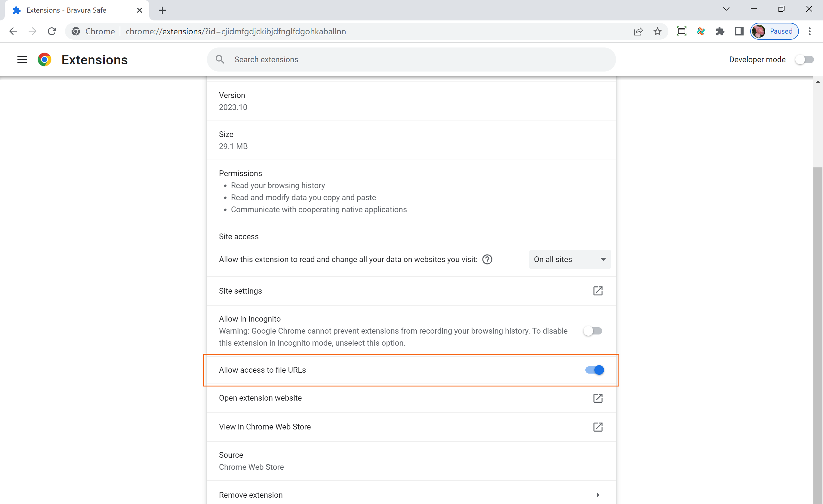Bookmark this page using the star icon
823x504 pixels.
[x=657, y=31]
